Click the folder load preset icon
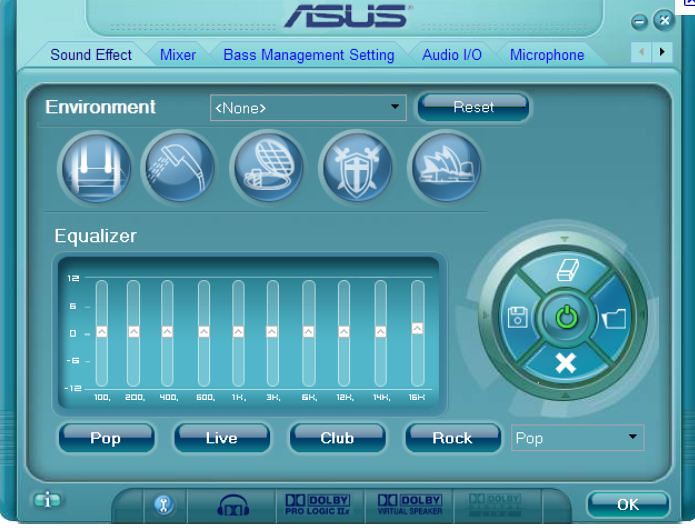This screenshot has height=528, width=695. pos(614,318)
